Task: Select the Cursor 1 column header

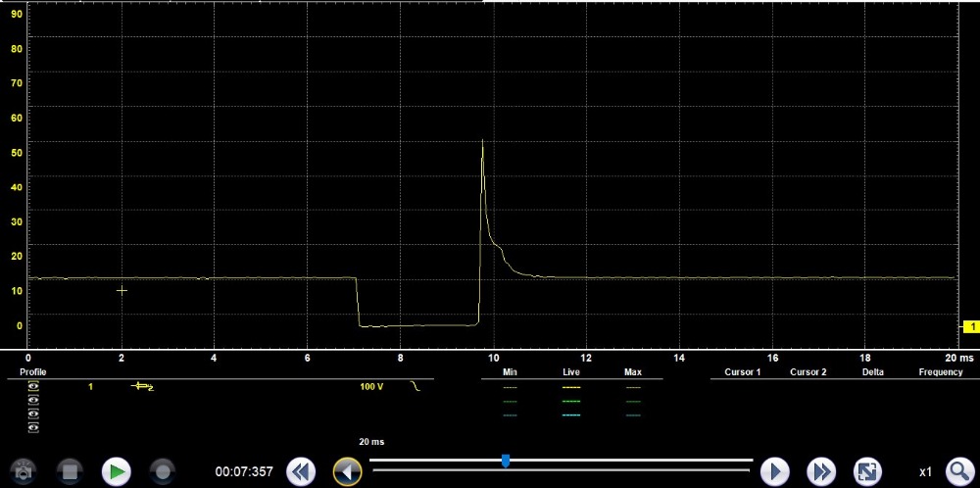Action: tap(741, 372)
